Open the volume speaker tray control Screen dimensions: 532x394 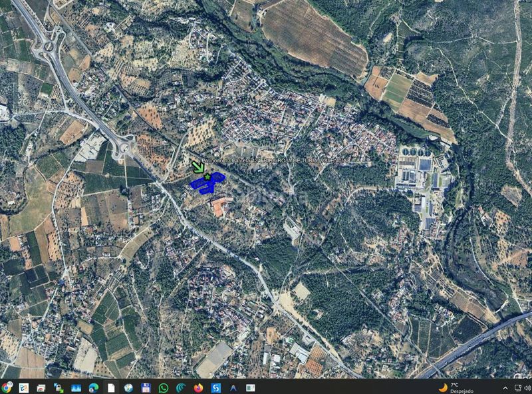point(528,388)
